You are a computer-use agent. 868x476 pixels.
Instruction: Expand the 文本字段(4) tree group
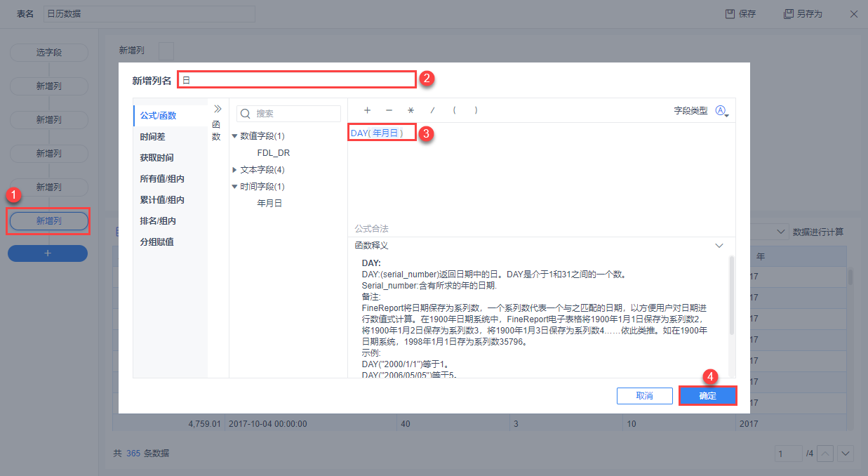pos(235,170)
